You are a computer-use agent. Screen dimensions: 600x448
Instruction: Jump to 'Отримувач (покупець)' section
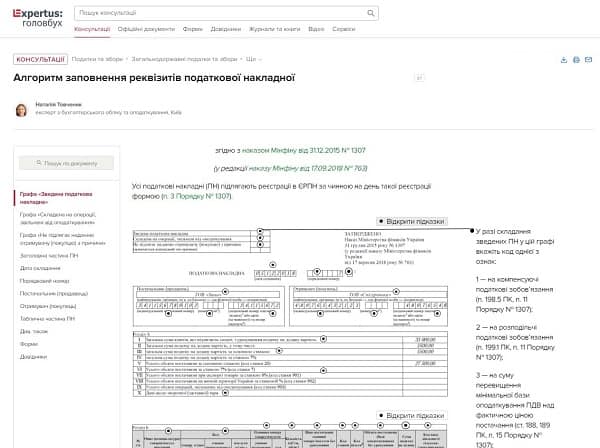click(x=48, y=306)
